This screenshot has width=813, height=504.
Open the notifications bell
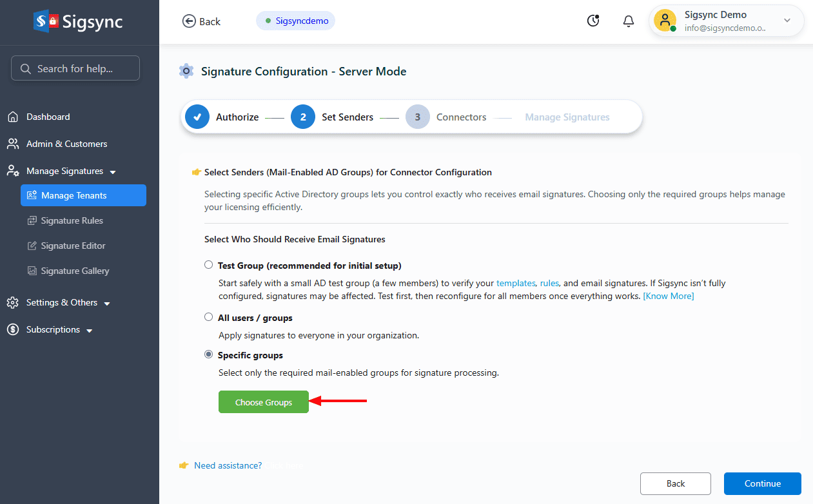pyautogui.click(x=629, y=21)
